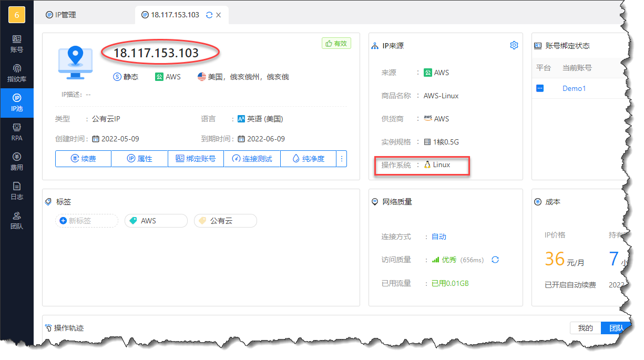Switch to the IP管理 tab
644x360 pixels.
61,15
